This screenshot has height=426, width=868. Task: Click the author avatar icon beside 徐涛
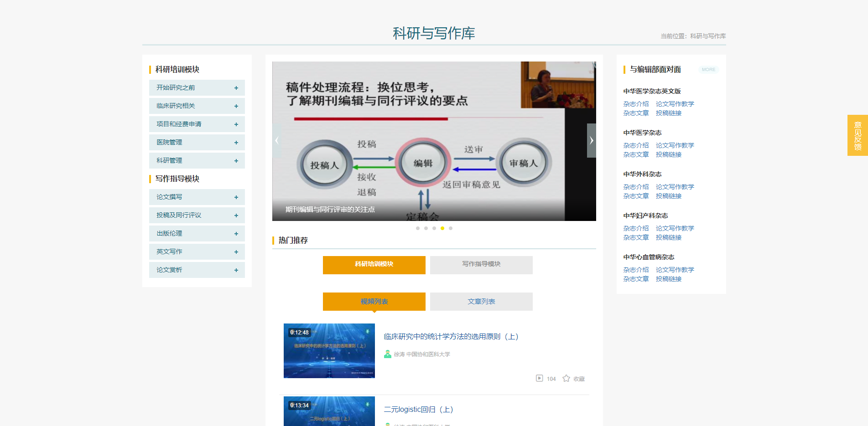[x=387, y=354]
